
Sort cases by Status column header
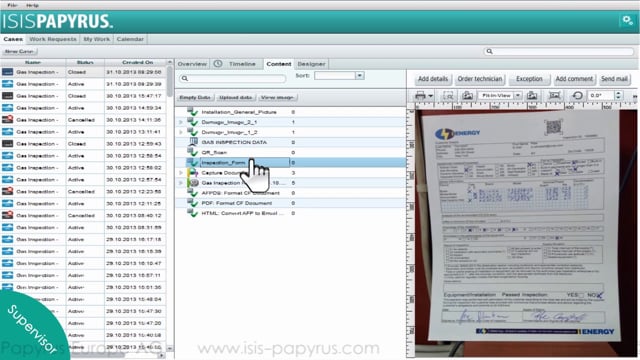pos(85,62)
